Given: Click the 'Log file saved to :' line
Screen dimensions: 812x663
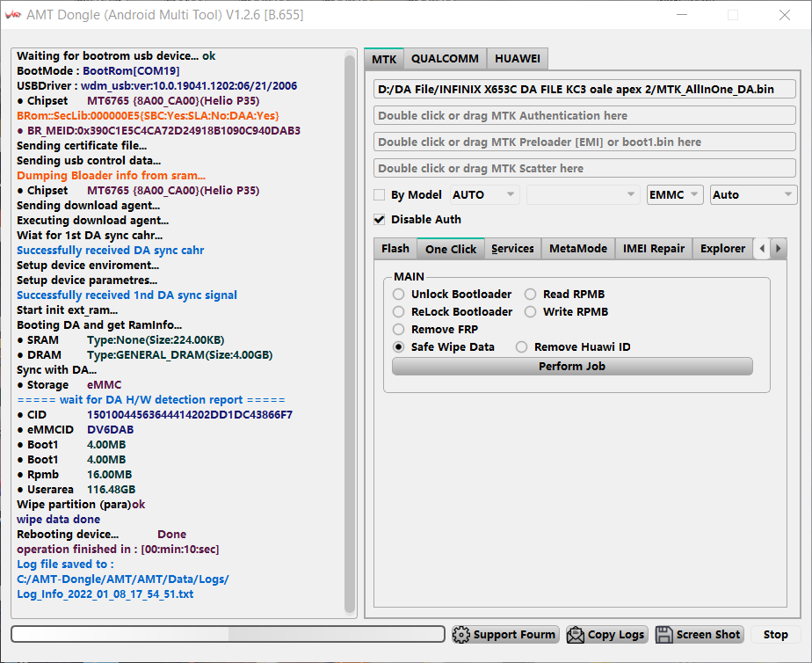Looking at the screenshot, I should [65, 564].
